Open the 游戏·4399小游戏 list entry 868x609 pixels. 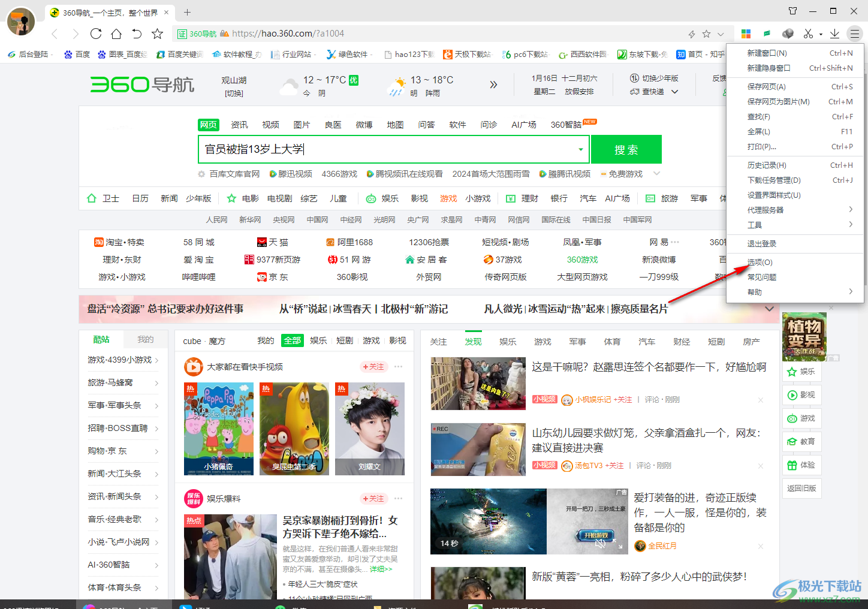[x=123, y=360]
